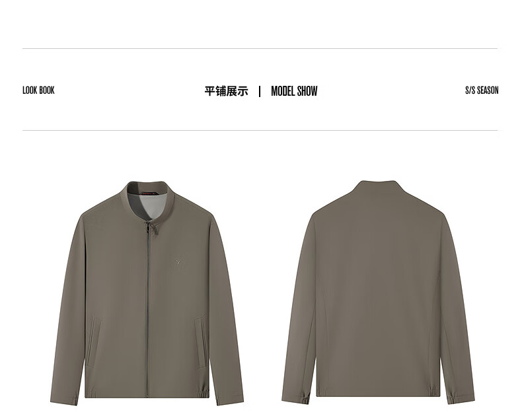The width and height of the screenshot is (522, 420).
Task: Click the LOOK BOOK label
Action: pos(38,90)
